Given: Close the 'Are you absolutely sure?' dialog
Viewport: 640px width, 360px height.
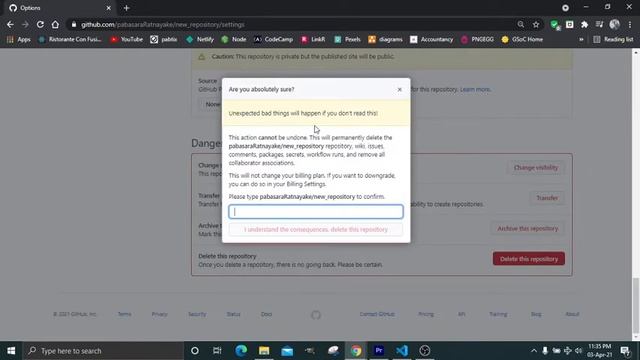Looking at the screenshot, I should 400,89.
